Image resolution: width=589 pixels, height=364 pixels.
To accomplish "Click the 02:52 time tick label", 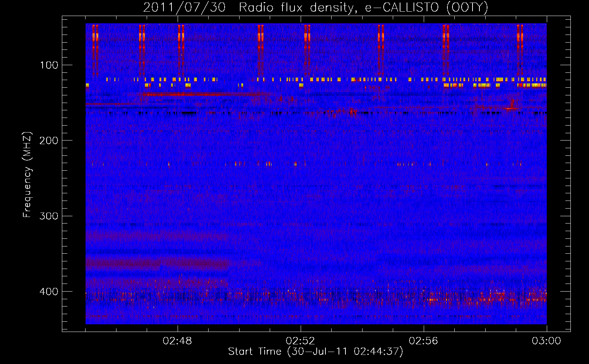I will tap(300, 341).
